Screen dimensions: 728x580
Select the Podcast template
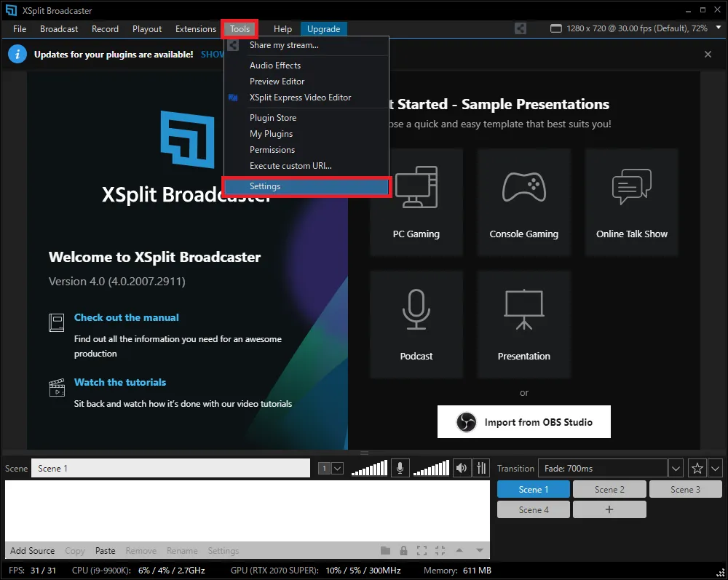click(416, 325)
